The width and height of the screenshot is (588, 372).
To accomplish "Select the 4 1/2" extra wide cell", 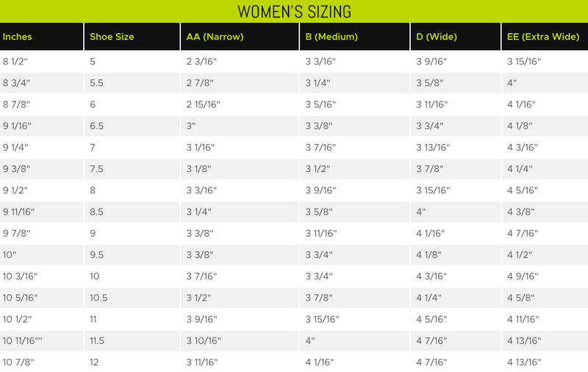I will pos(545,254).
